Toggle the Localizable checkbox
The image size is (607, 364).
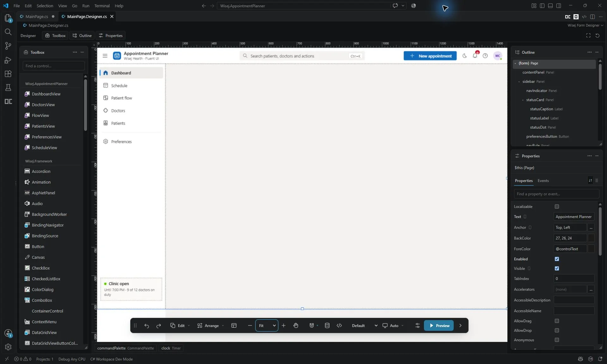tap(557, 207)
